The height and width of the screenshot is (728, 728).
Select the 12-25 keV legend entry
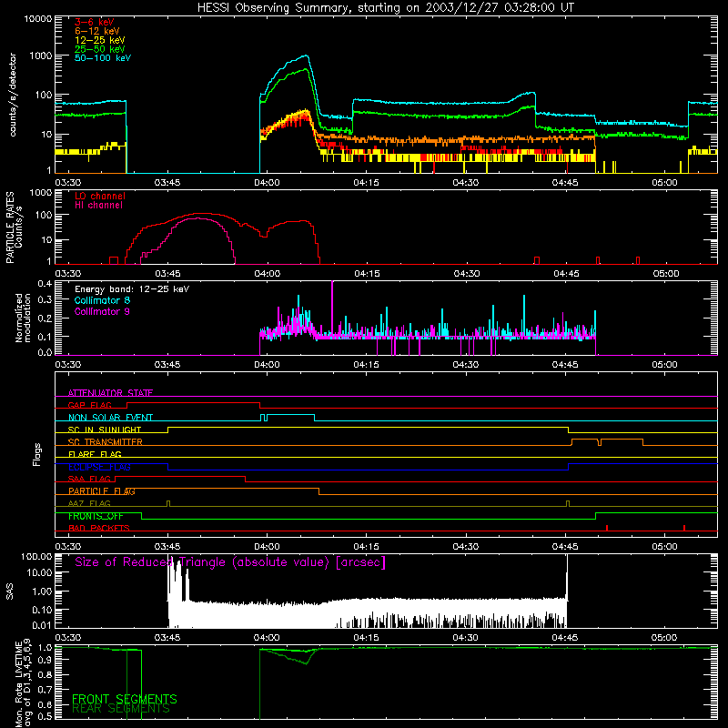100,40
